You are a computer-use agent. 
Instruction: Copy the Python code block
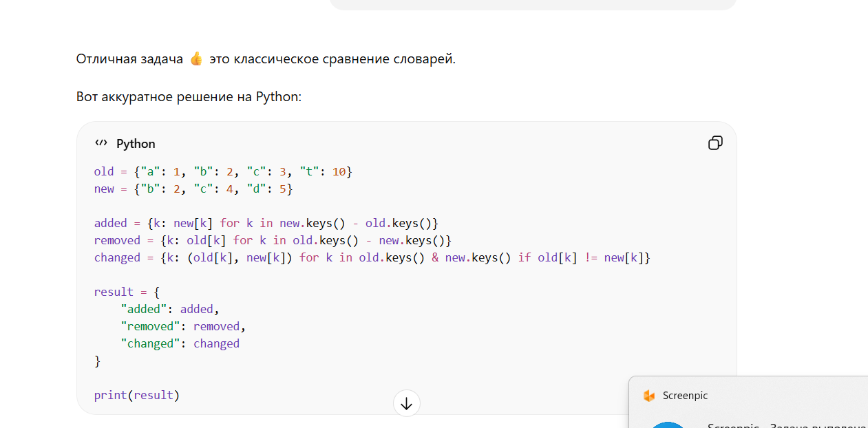click(715, 143)
